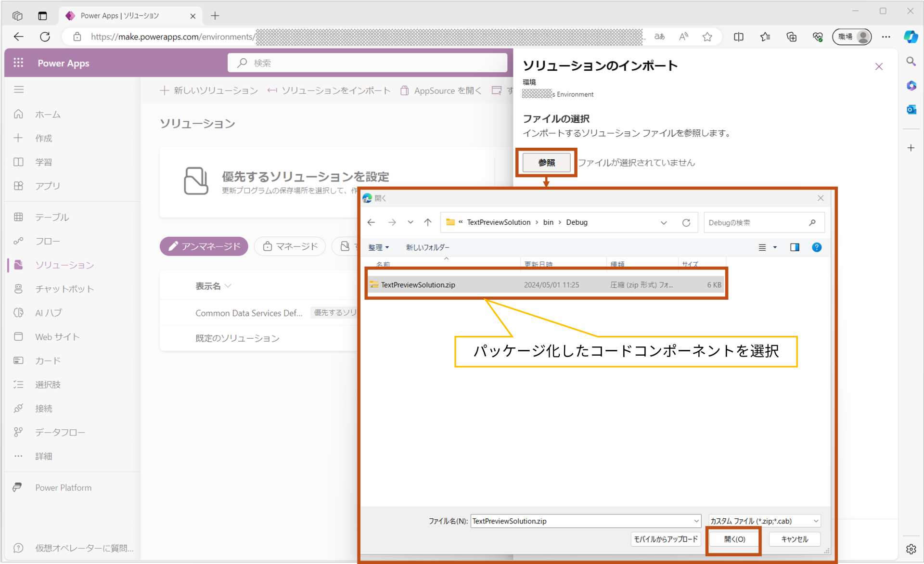Collapse the left navigation hamburger menu
924x564 pixels.
pyautogui.click(x=19, y=90)
